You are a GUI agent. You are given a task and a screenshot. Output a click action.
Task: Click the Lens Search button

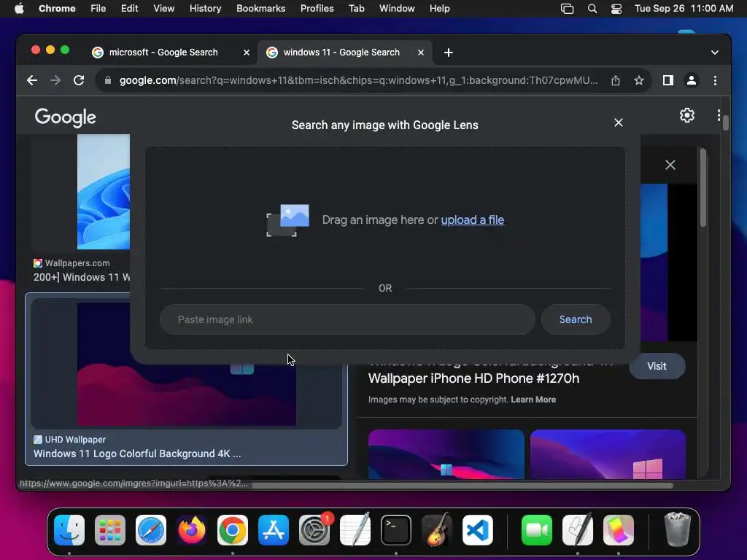pos(576,319)
